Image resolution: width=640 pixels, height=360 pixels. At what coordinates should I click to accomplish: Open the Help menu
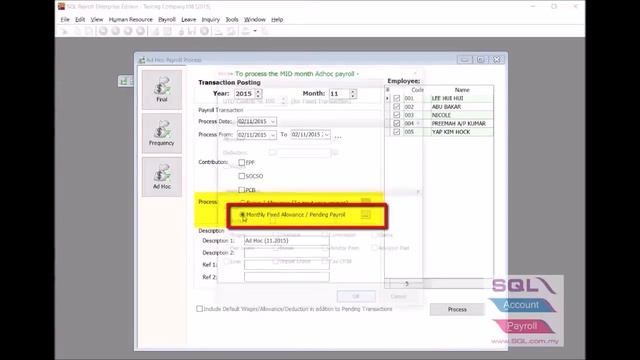(277, 19)
